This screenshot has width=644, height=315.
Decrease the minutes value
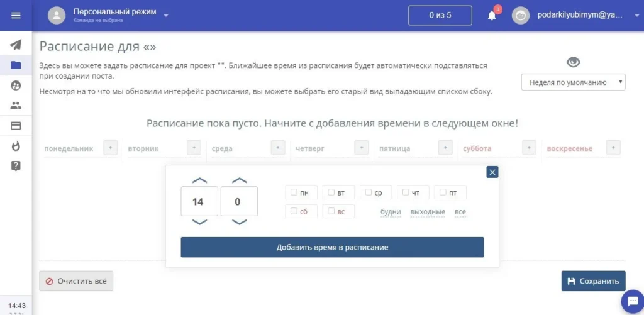click(x=239, y=222)
